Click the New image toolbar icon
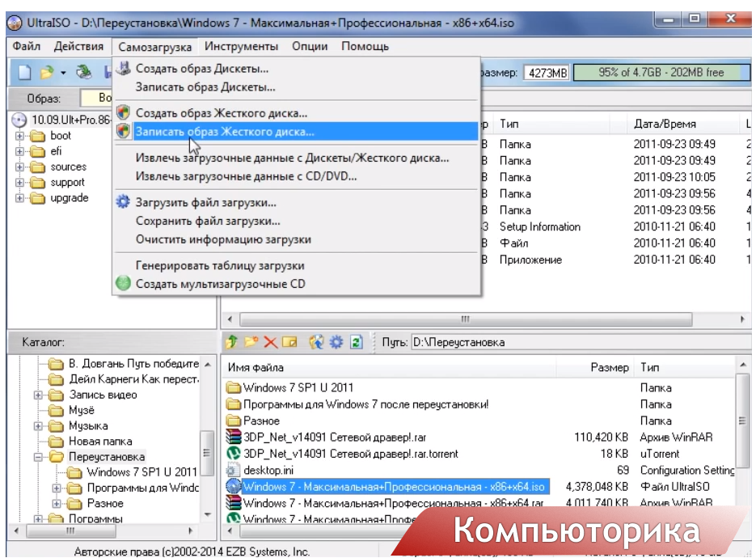Viewport: 756px width, 558px height. click(x=24, y=73)
